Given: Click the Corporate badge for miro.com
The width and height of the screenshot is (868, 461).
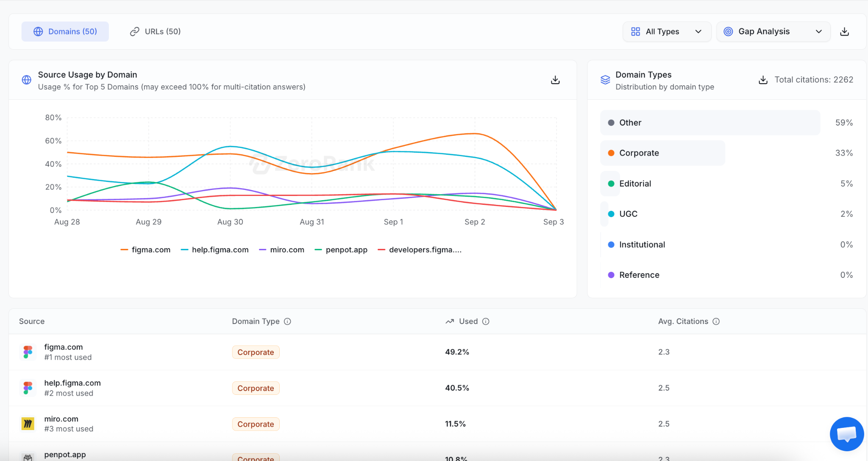Looking at the screenshot, I should coord(256,424).
